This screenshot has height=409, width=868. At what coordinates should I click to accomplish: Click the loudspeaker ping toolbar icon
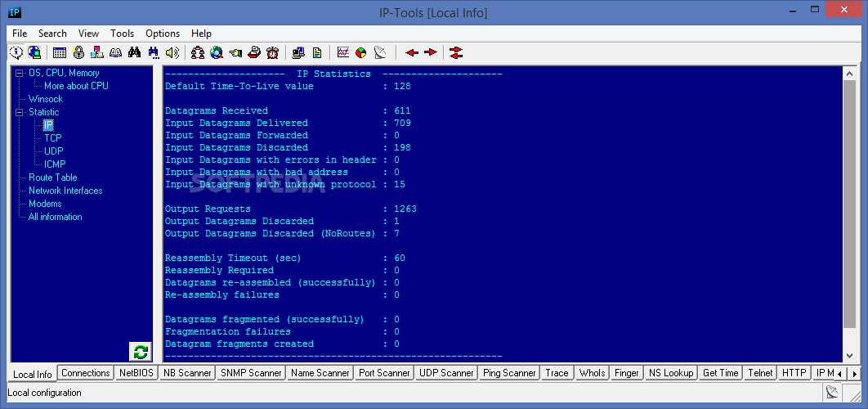(172, 52)
